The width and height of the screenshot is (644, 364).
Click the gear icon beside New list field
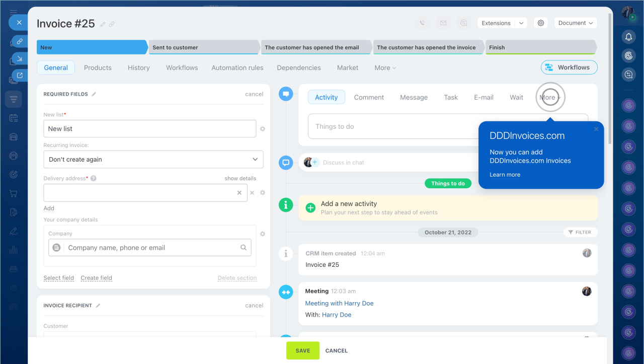click(x=262, y=129)
